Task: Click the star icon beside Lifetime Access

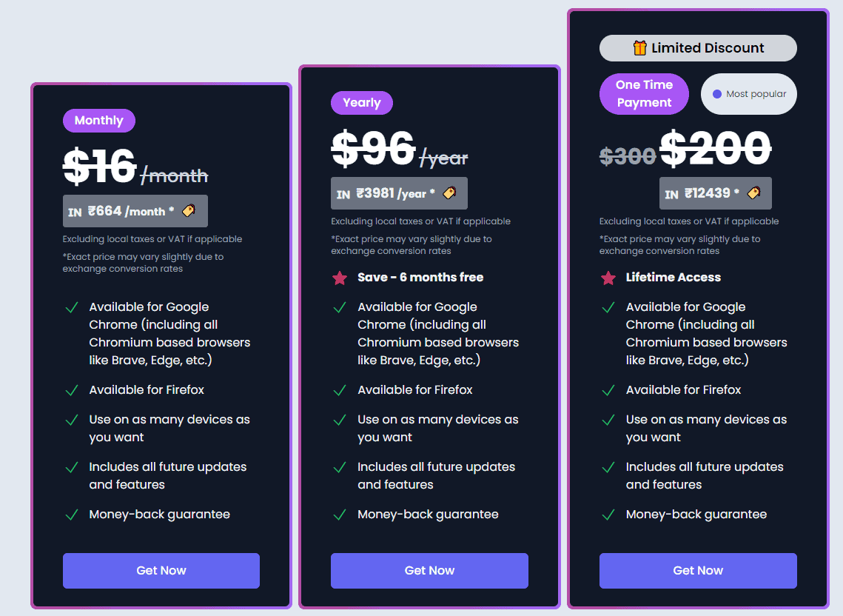Action: [608, 277]
